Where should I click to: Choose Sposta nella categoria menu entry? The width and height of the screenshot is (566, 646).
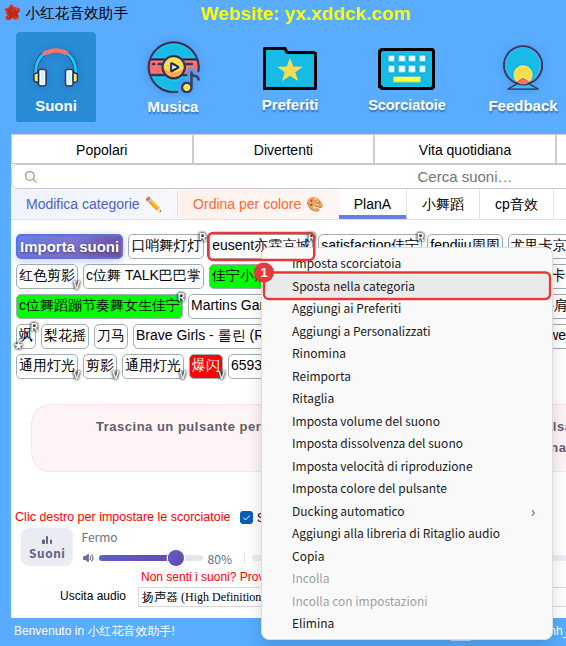pos(407,286)
